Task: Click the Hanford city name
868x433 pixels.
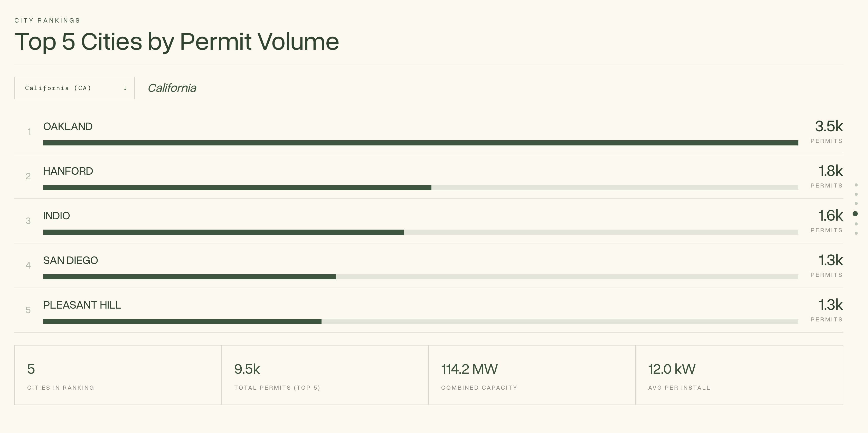Action: click(68, 171)
